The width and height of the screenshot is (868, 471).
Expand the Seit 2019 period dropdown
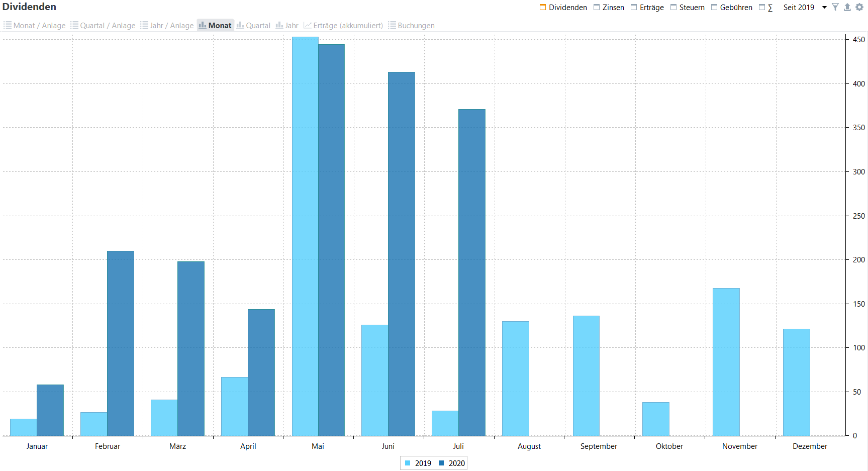[824, 8]
